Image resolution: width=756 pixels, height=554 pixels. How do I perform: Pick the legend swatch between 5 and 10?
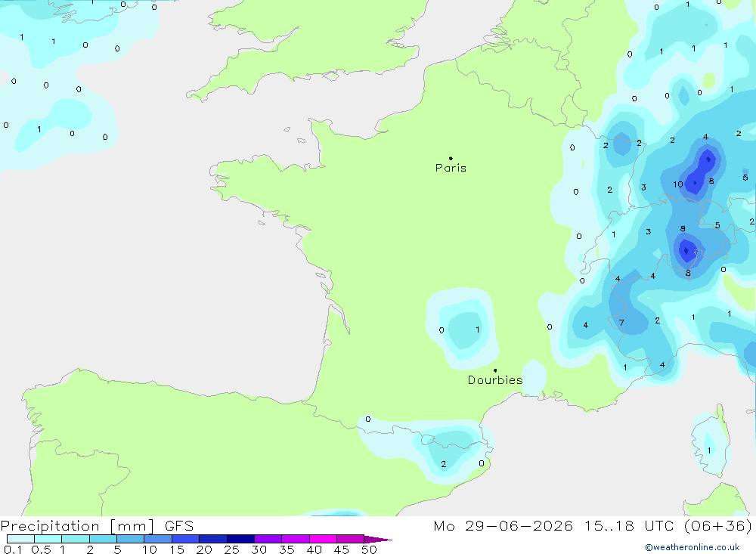tap(131, 539)
